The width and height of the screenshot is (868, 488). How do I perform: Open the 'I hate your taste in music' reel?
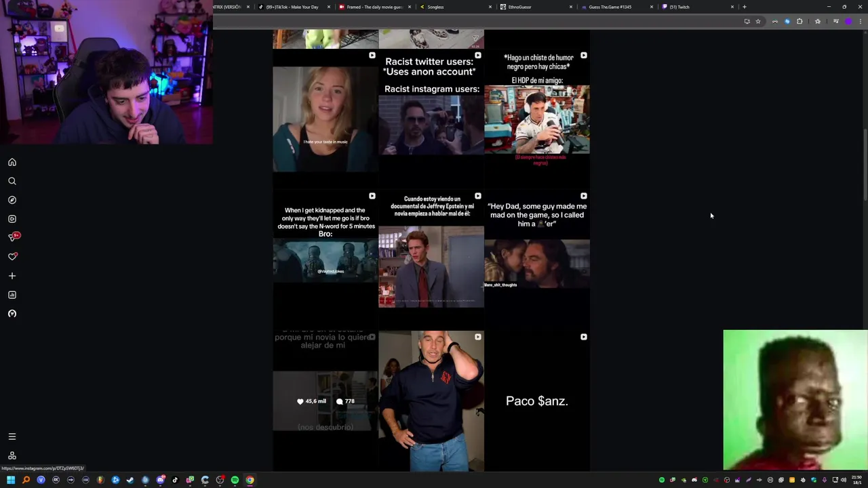pyautogui.click(x=325, y=119)
